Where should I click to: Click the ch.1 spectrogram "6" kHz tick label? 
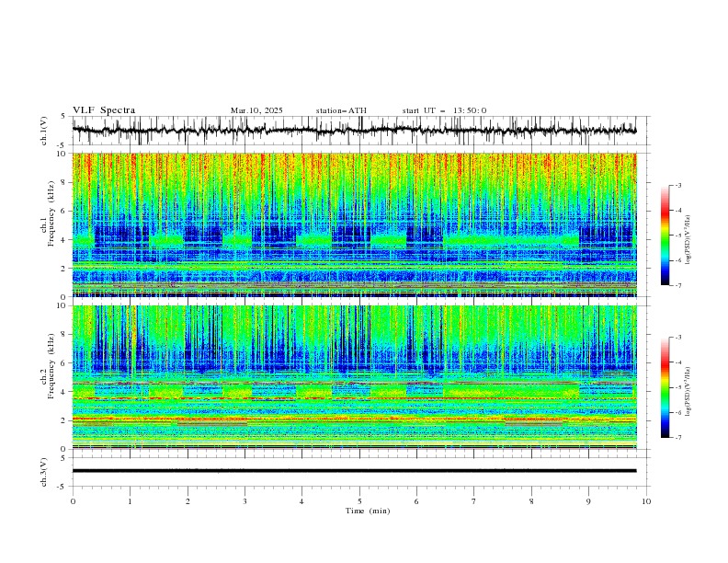point(64,211)
